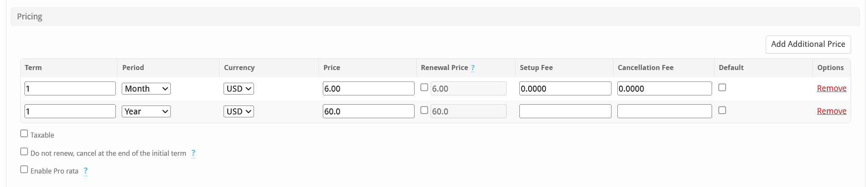Expand the USD currency dropdown in second row

239,111
